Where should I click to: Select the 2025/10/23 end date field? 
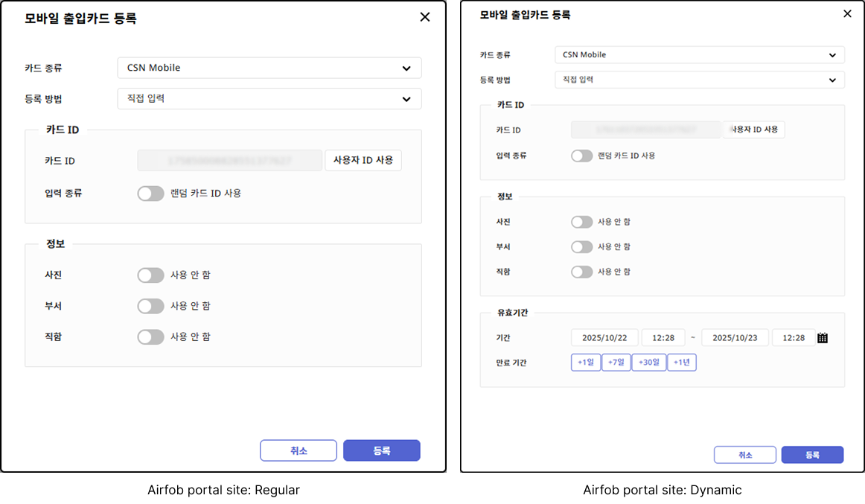735,338
